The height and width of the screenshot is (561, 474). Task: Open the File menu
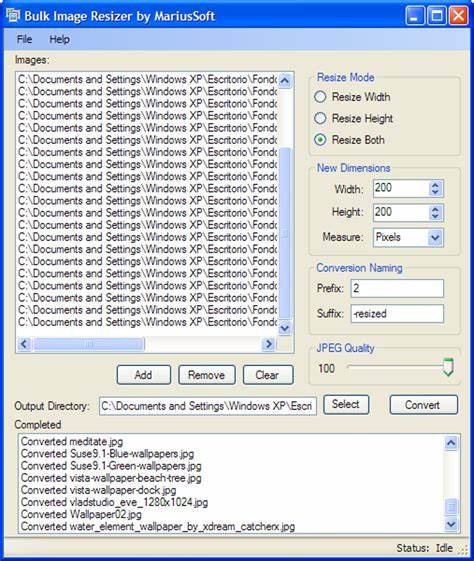pos(24,39)
